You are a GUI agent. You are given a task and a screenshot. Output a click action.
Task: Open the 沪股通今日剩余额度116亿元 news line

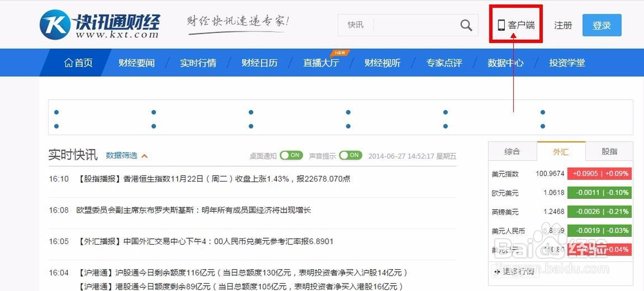242,272
